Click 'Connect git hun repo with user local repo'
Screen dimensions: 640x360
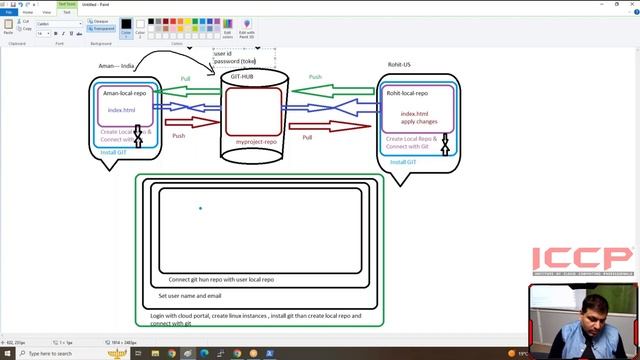point(221,280)
